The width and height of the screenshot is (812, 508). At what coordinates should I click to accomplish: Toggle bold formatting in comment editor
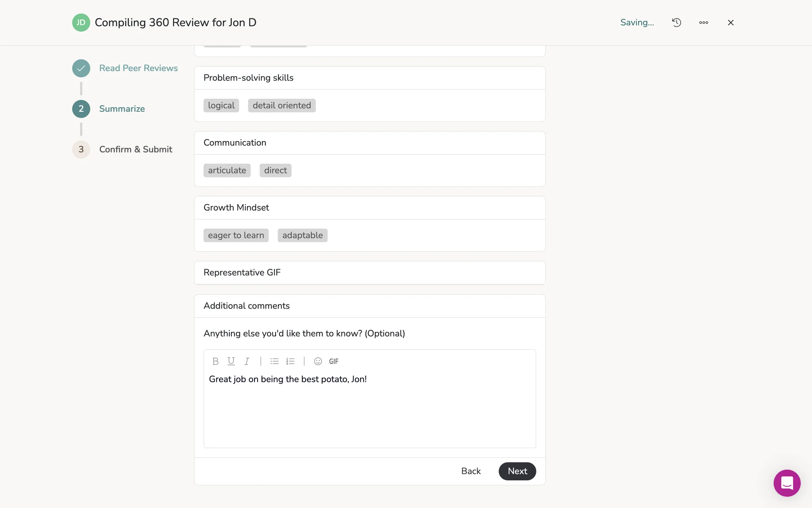215,361
